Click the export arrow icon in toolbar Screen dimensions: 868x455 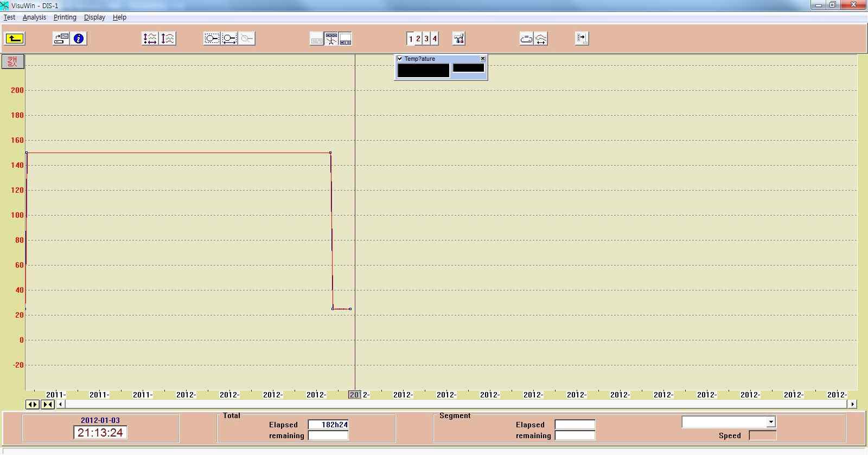[582, 39]
